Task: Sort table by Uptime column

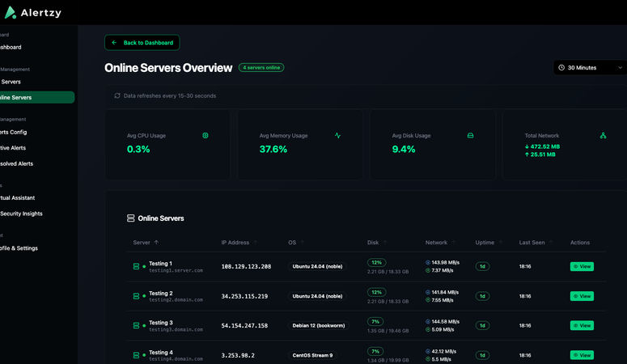Action: [x=489, y=243]
